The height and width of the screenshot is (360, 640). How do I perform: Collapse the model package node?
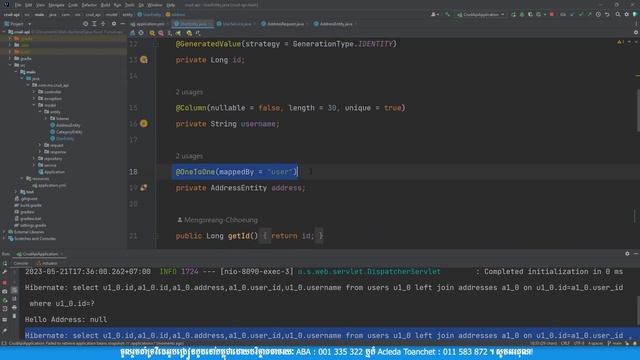[34, 105]
